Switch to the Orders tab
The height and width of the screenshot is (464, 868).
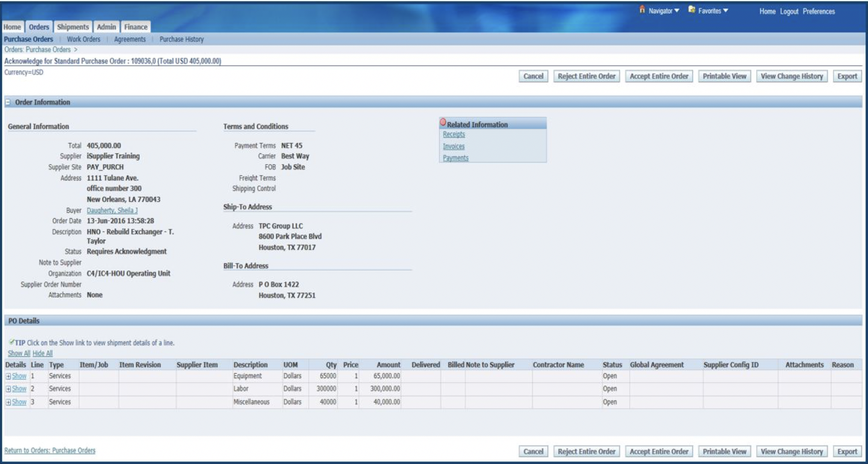pyautogui.click(x=39, y=27)
